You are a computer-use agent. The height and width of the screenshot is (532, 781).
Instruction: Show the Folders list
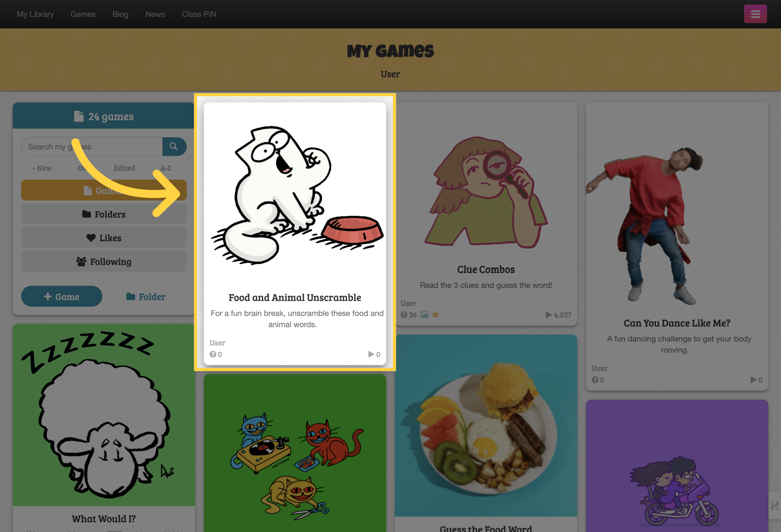coord(104,214)
